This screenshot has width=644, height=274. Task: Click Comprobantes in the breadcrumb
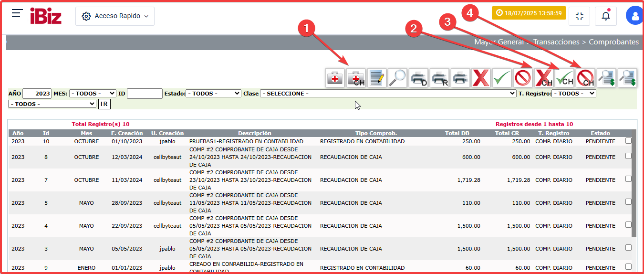(x=613, y=42)
